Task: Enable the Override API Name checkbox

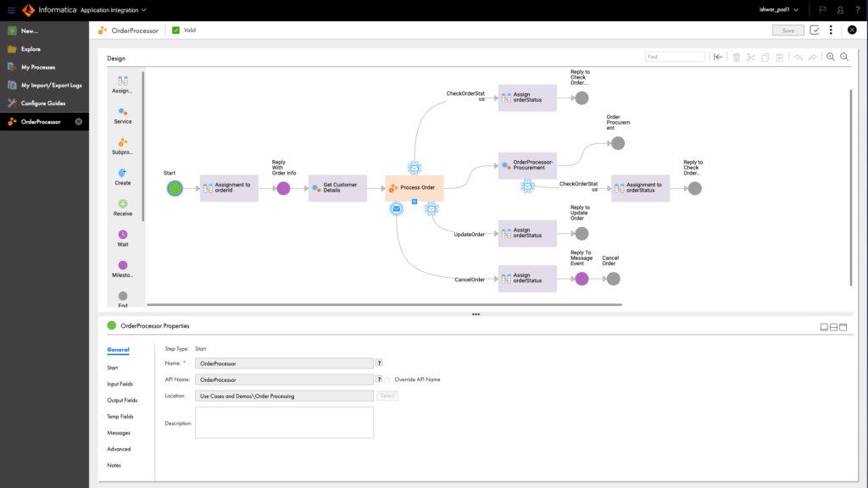Action: click(x=387, y=380)
